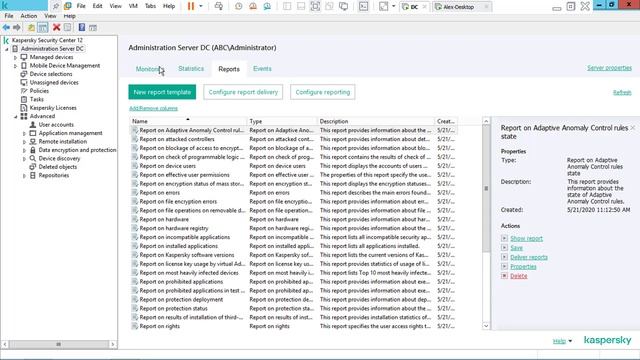Expand the Remote installation node

click(24, 142)
